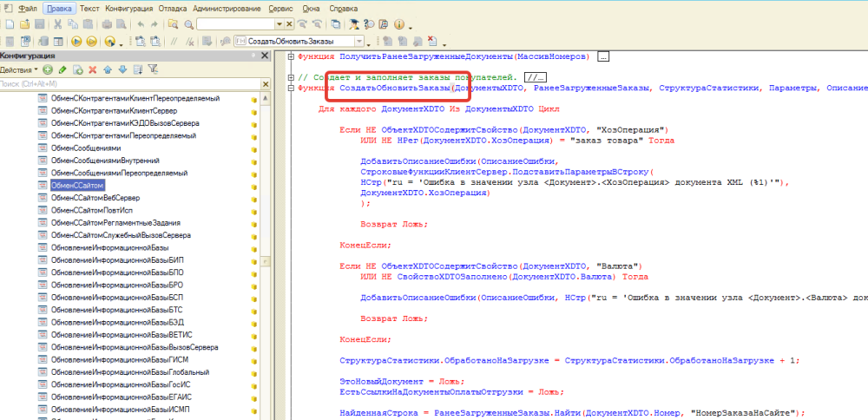Click the red X Delete icon in Configuration toolbar

click(x=93, y=69)
